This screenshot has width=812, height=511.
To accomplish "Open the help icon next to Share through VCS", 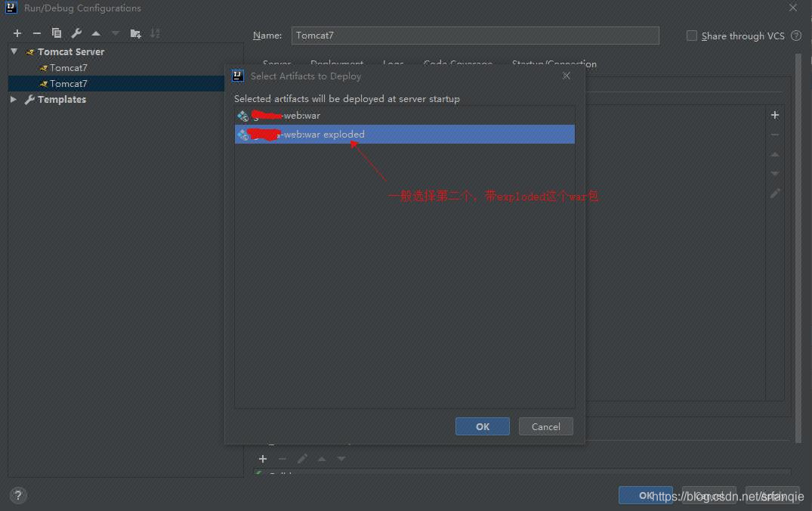I will pyautogui.click(x=796, y=36).
